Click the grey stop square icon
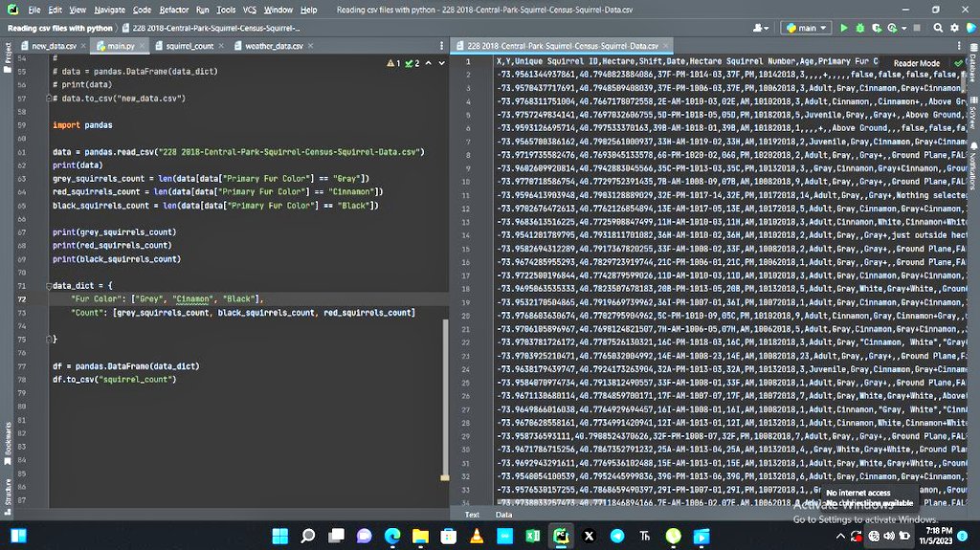 pyautogui.click(x=918, y=28)
